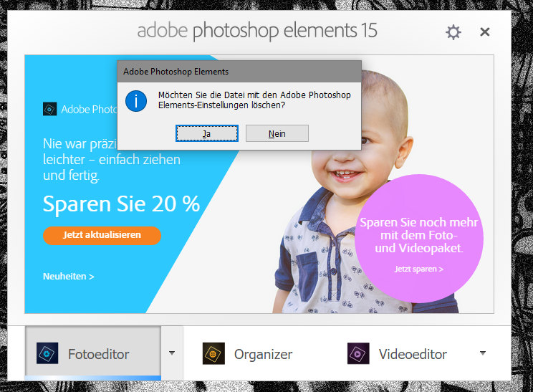This screenshot has width=533, height=392.
Task: Launch the Organizer
Action: coord(247,353)
